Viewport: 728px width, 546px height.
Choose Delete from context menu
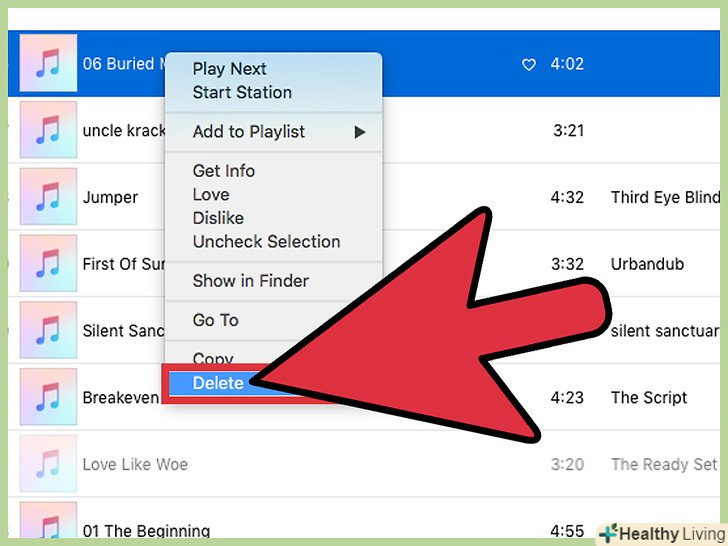coord(218,383)
